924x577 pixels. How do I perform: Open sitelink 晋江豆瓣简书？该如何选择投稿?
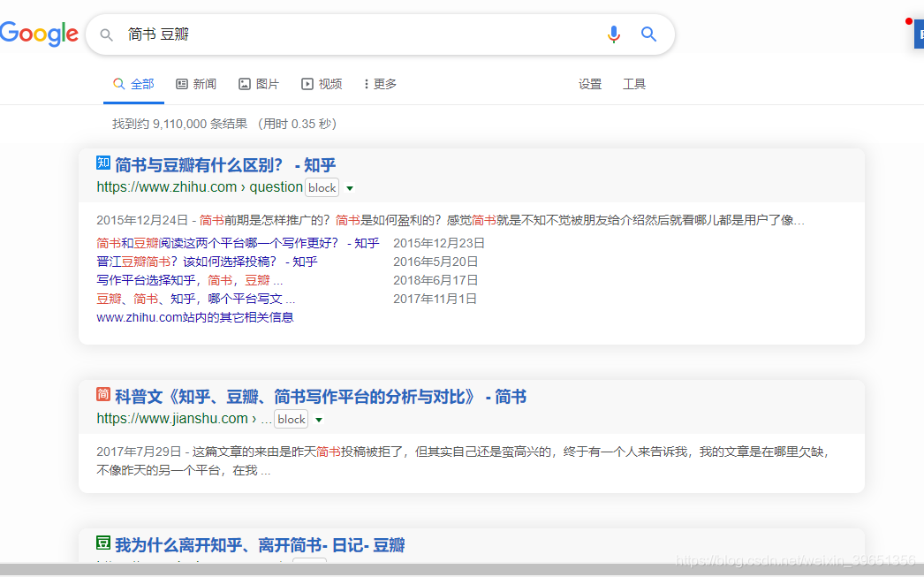click(207, 262)
